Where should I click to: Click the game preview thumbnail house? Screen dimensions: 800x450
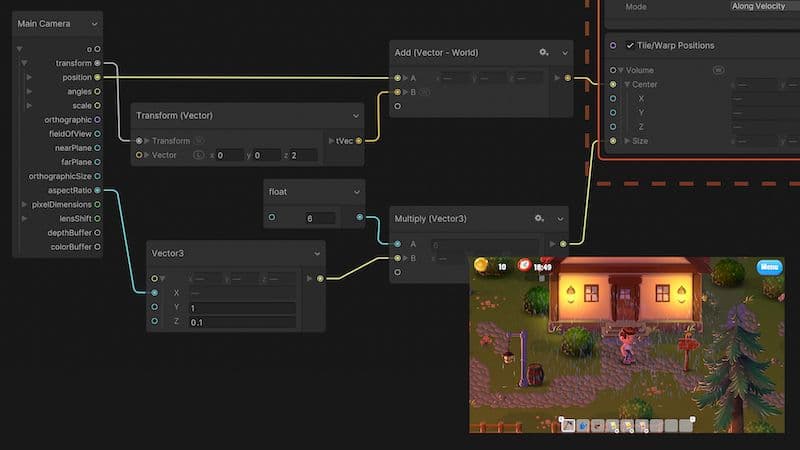[627, 296]
